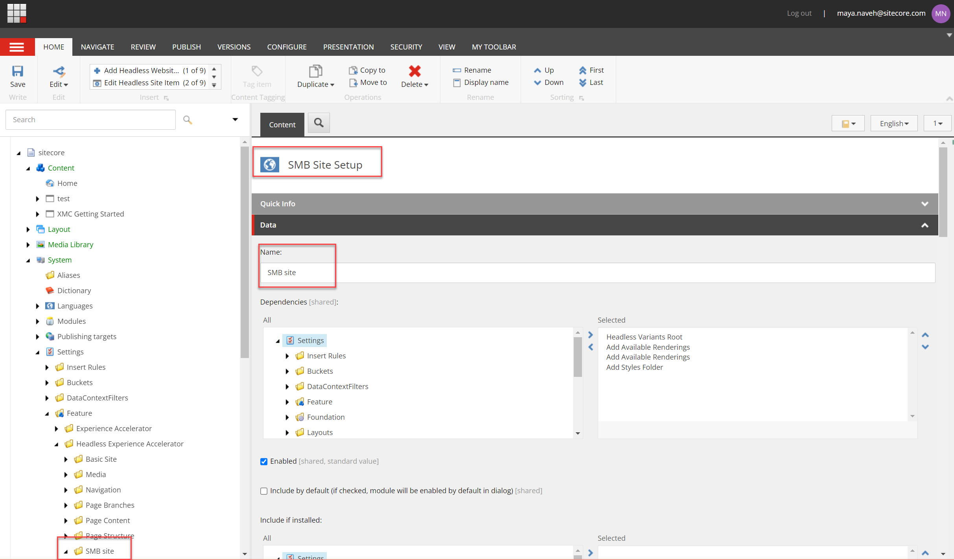The width and height of the screenshot is (954, 560).
Task: Open the Insert group dialog launcher
Action: pos(166,98)
